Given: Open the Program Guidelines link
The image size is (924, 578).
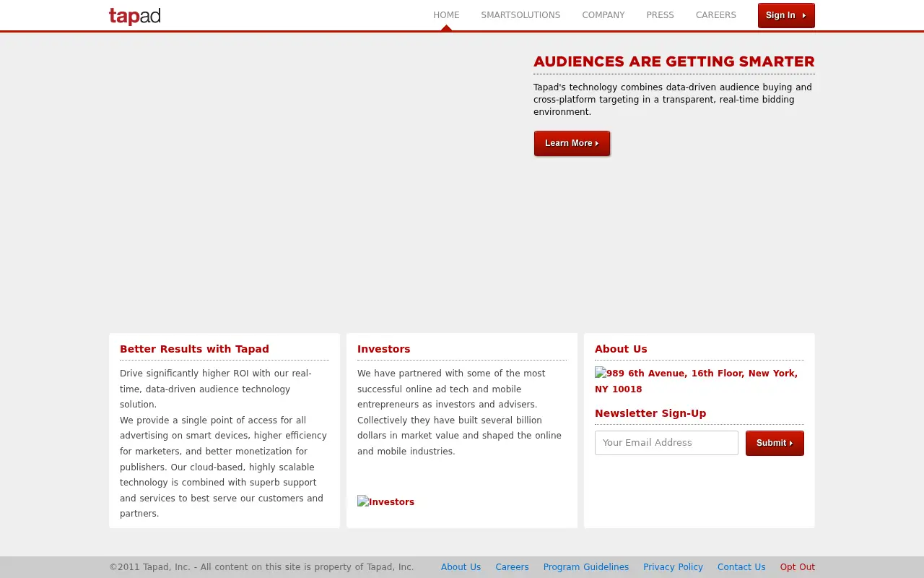Looking at the screenshot, I should (x=586, y=567).
